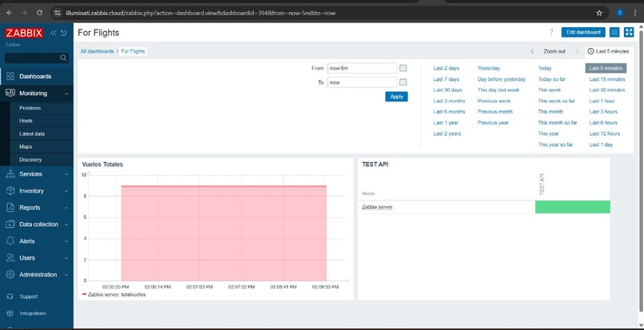The width and height of the screenshot is (644, 330).
Task: Choose the Last 1 year range
Action: pos(446,123)
